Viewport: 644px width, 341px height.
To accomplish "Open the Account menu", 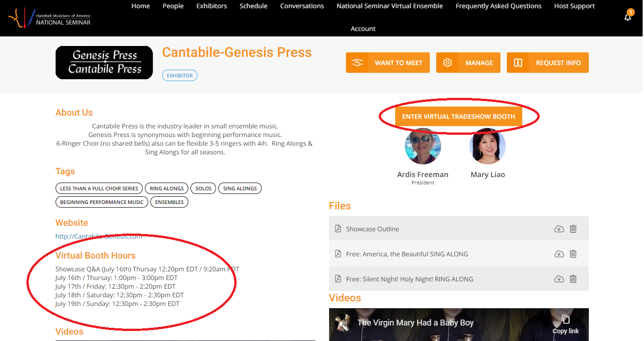I will tap(363, 29).
